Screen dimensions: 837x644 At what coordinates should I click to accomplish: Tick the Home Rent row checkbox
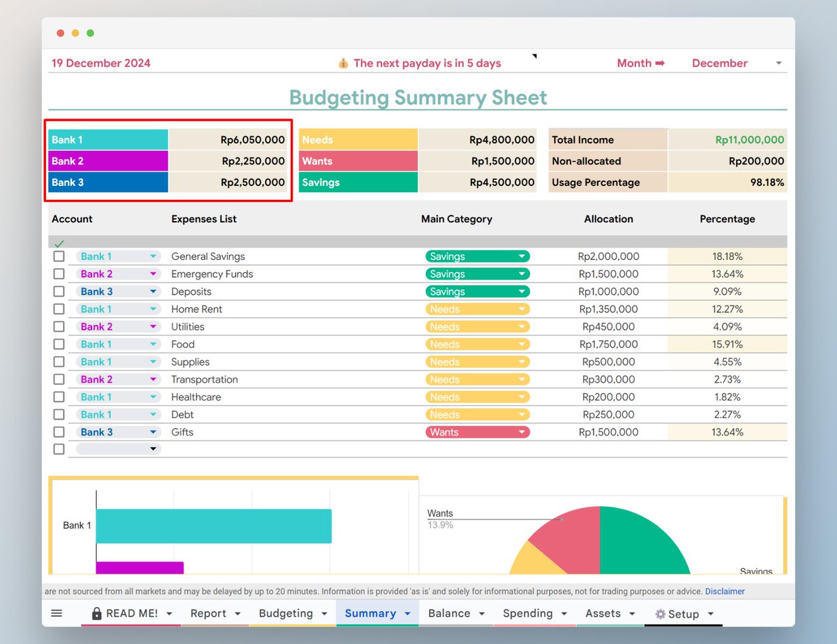tap(59, 309)
